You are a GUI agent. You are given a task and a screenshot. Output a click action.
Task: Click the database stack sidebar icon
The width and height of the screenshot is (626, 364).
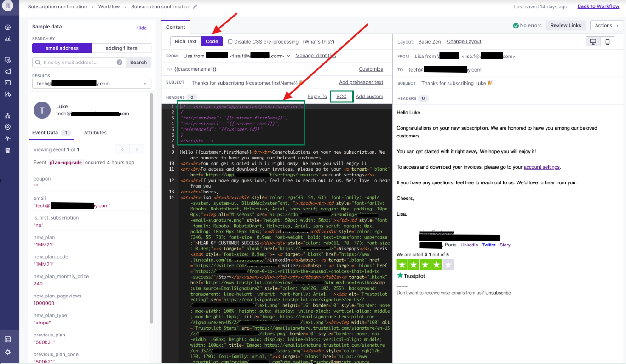click(7, 150)
